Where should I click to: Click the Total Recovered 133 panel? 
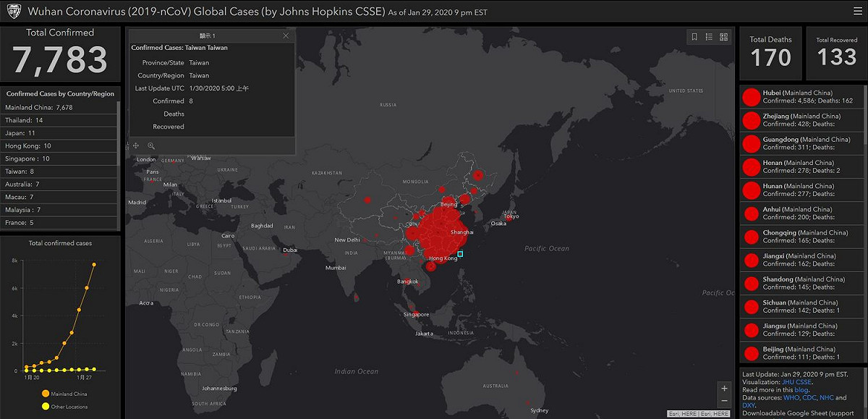[x=837, y=53]
